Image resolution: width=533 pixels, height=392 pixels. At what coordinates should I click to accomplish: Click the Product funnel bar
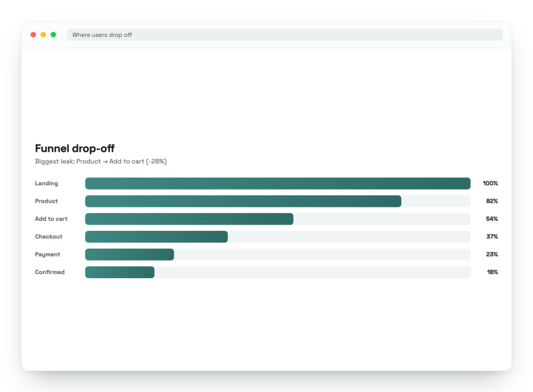243,201
